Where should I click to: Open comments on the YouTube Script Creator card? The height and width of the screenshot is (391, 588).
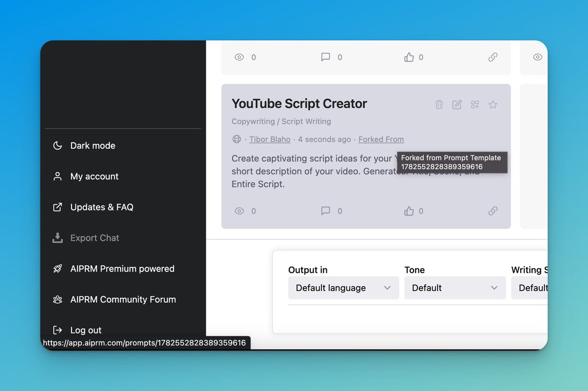coord(325,210)
